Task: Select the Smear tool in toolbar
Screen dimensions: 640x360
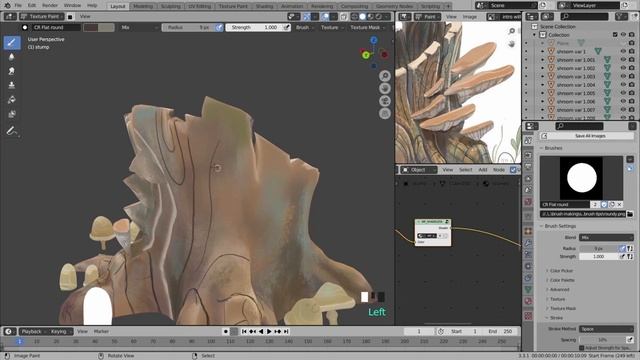Action: [12, 71]
